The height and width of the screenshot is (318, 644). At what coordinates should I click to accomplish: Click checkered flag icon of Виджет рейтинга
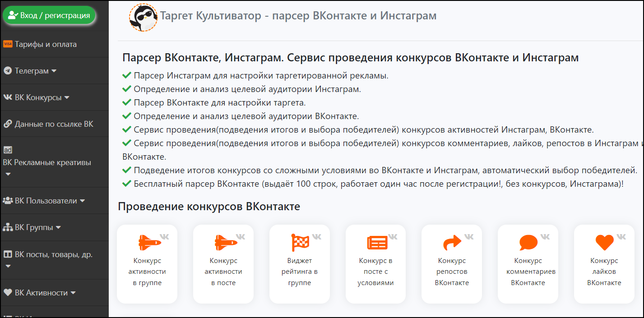tap(301, 242)
